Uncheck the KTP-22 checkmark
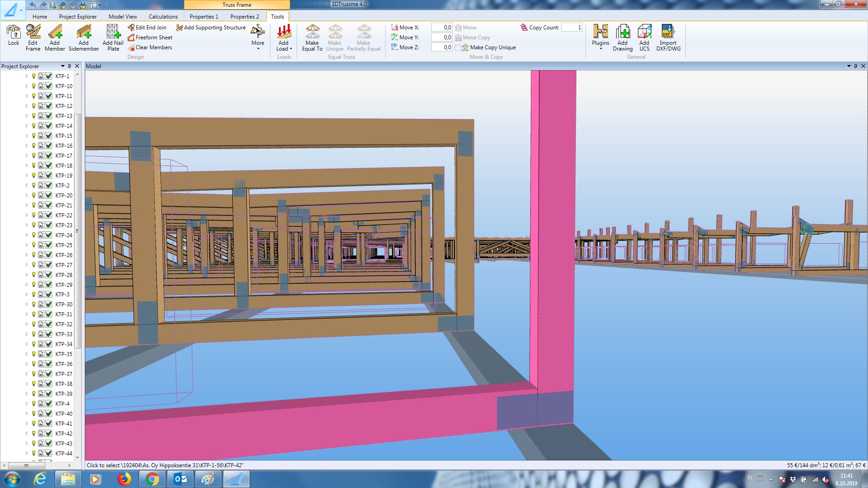Image resolution: width=868 pixels, height=488 pixels. pos(49,215)
